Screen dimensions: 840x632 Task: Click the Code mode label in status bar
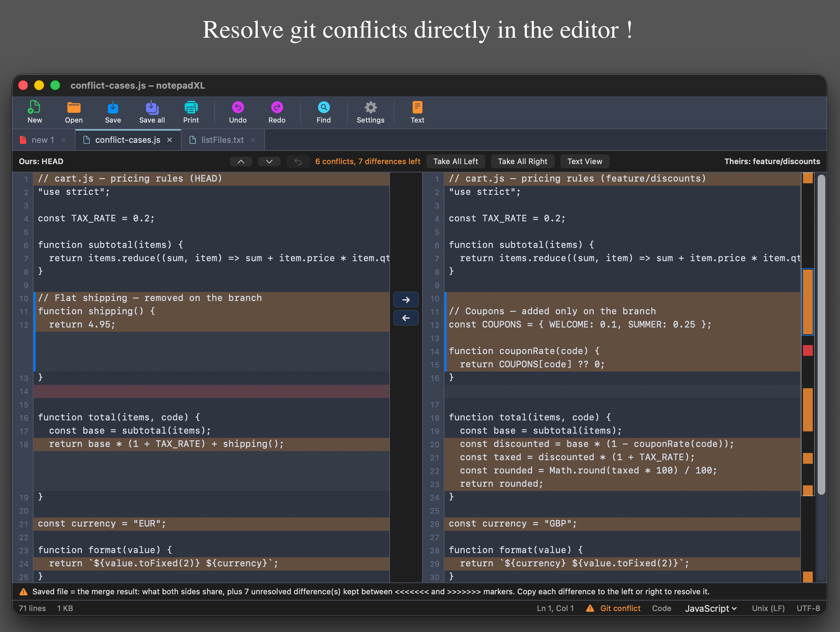[661, 609]
